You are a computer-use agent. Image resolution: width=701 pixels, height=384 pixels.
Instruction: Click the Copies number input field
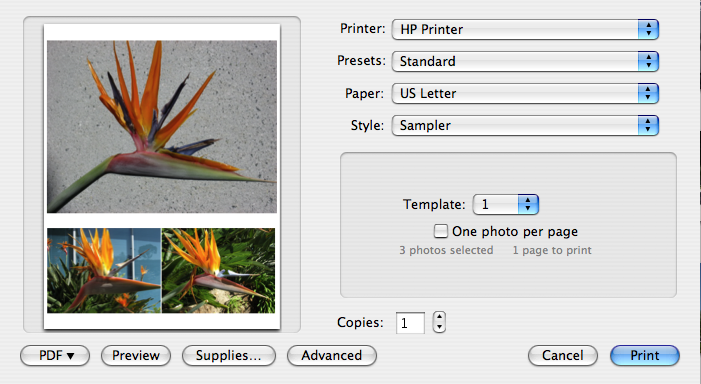pos(410,323)
